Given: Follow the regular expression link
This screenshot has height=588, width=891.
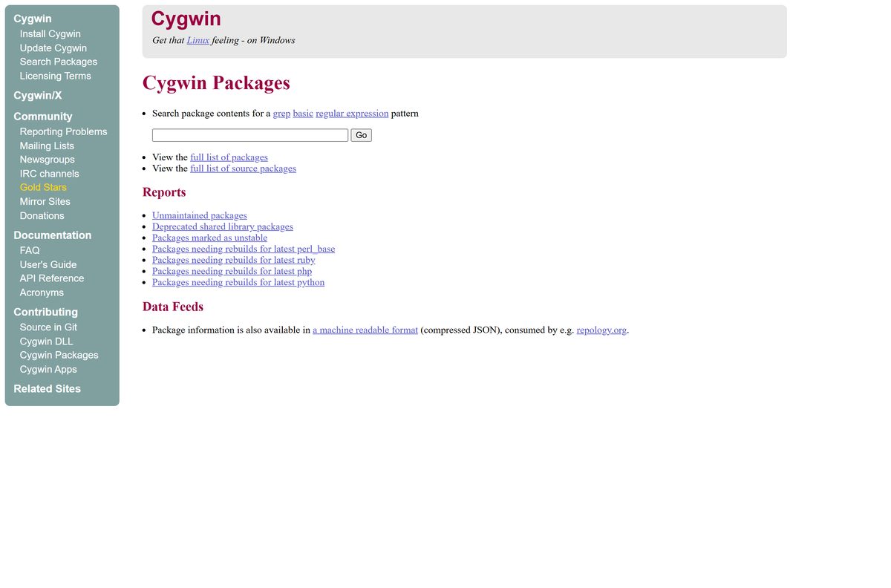Looking at the screenshot, I should point(352,114).
